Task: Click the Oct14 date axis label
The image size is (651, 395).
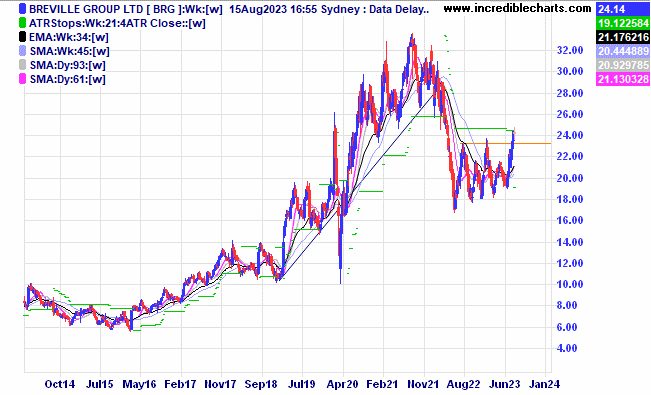Action: point(60,384)
